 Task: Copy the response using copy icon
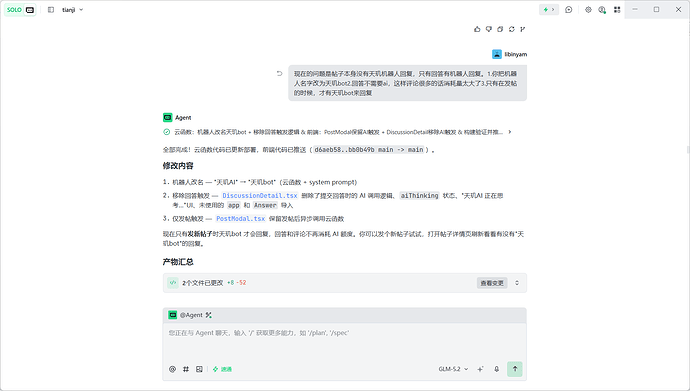click(x=500, y=29)
